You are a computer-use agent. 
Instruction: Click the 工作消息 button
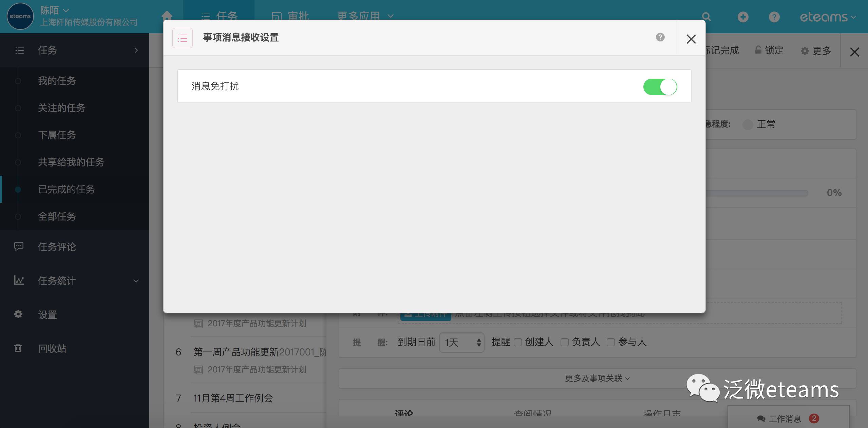(x=785, y=419)
